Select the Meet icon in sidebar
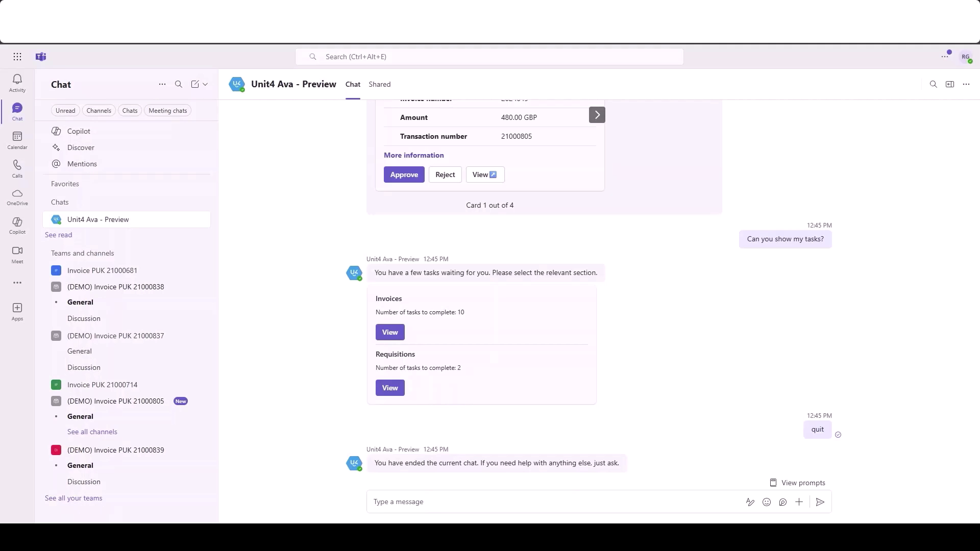This screenshot has height=551, width=980. point(17,253)
